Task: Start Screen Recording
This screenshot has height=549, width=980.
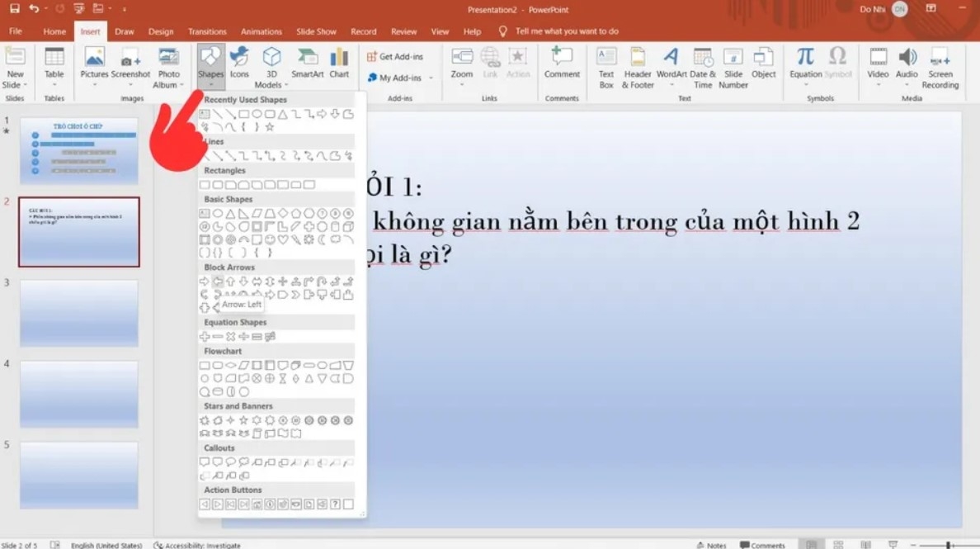Action: click(940, 67)
